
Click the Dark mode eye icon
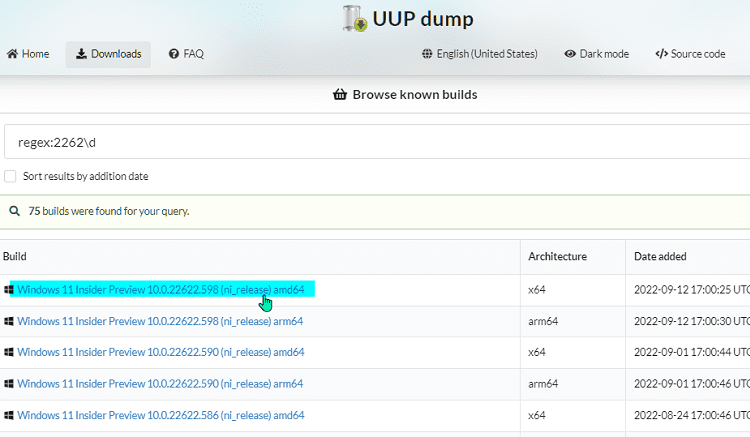coord(570,54)
